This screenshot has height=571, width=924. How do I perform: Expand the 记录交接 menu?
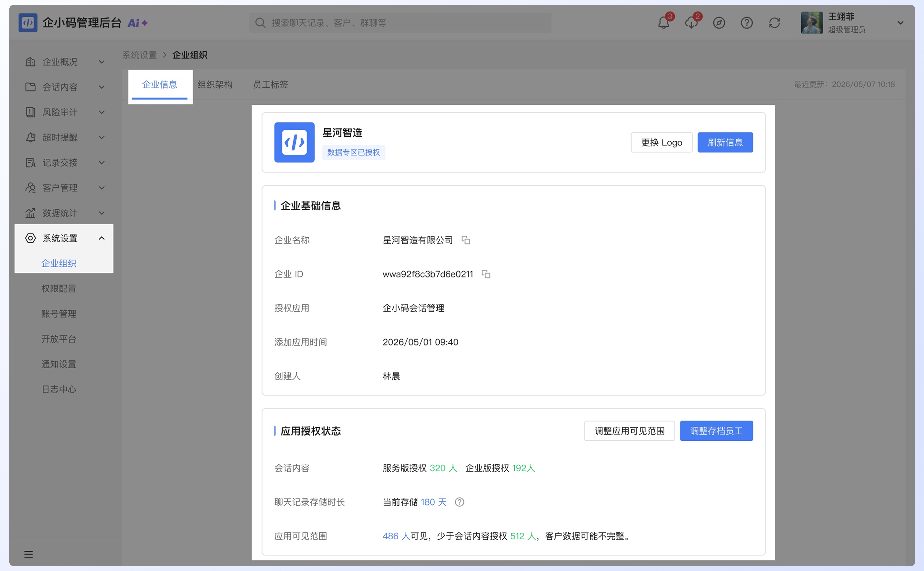tap(64, 162)
